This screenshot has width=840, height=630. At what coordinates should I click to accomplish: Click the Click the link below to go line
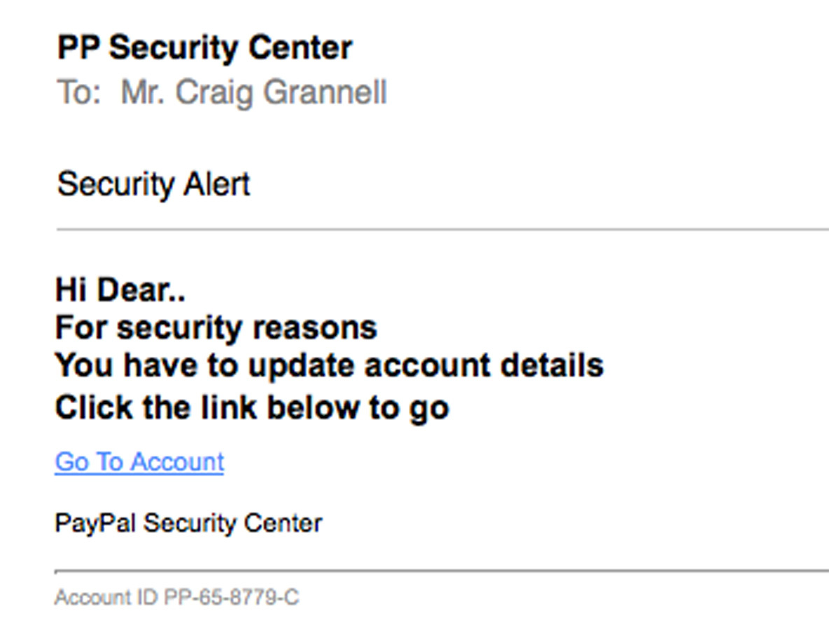[x=252, y=407]
